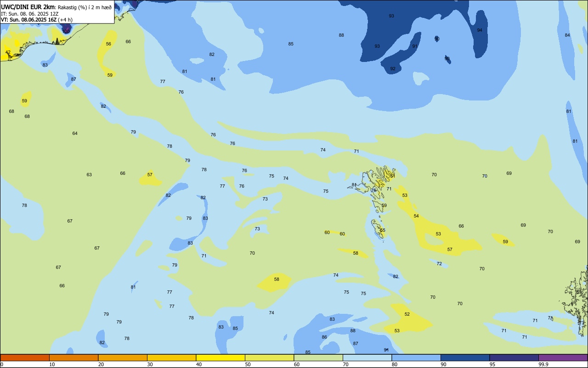Image resolution: width=588 pixels, height=368 pixels.
Task: Click the 10–20 orange legend swatch
Action: [73, 357]
